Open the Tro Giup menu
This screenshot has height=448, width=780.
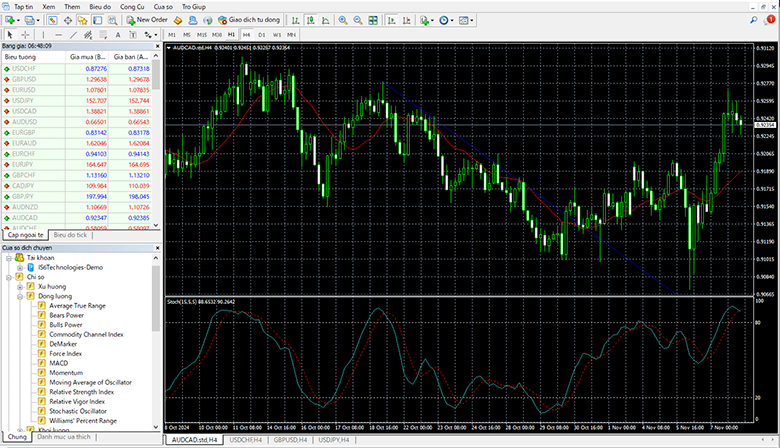pyautogui.click(x=194, y=7)
